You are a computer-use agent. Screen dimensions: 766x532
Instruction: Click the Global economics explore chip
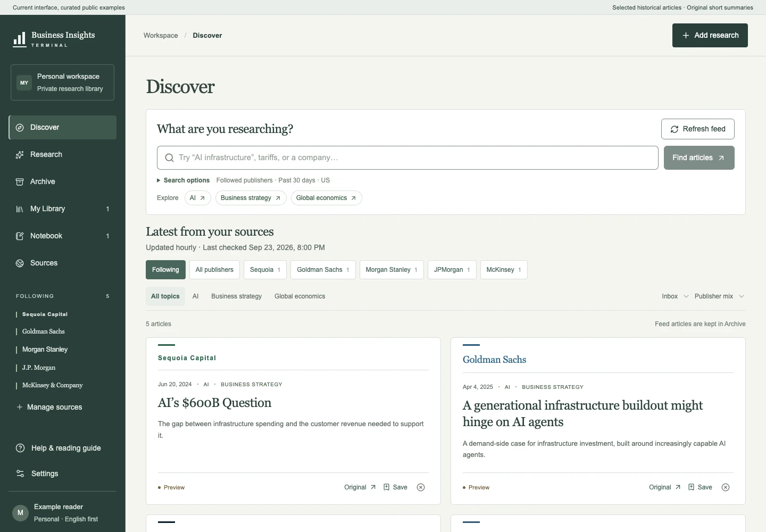[x=327, y=198]
